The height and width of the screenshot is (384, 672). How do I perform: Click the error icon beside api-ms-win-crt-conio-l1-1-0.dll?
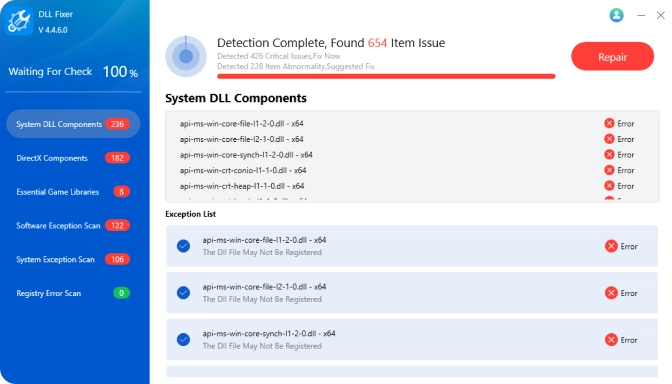point(609,170)
